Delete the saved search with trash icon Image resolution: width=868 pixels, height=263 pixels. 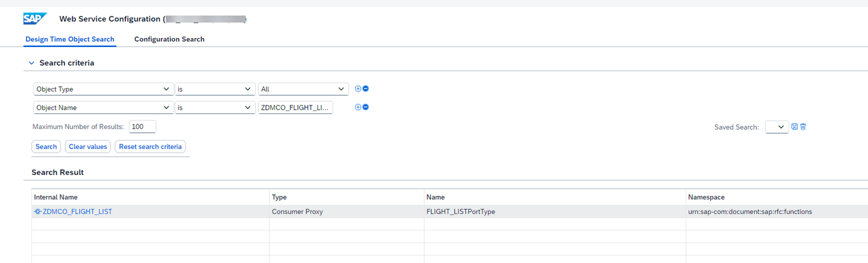click(803, 127)
